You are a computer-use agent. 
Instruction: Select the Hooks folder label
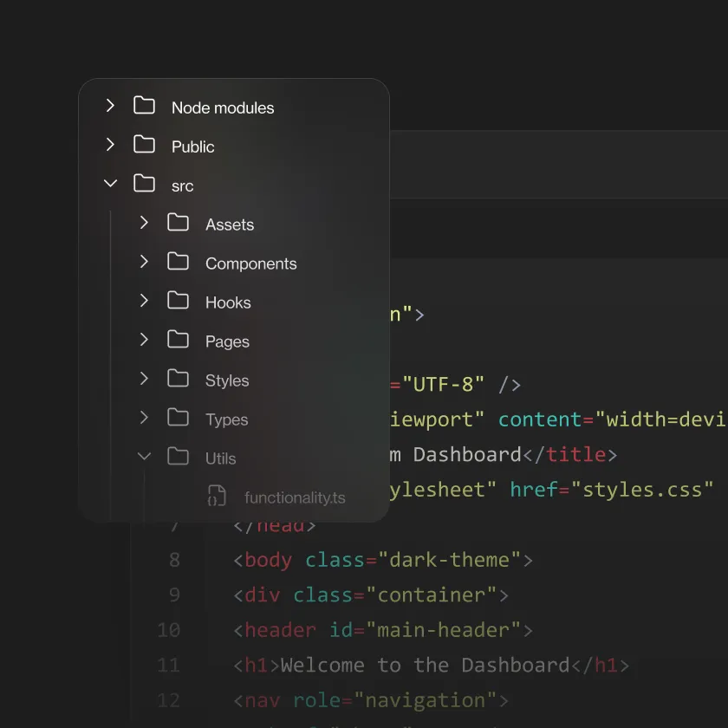[228, 302]
